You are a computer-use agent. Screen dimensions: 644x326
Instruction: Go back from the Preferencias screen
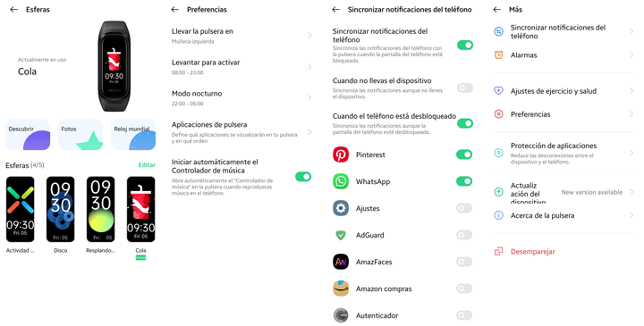[x=175, y=10]
